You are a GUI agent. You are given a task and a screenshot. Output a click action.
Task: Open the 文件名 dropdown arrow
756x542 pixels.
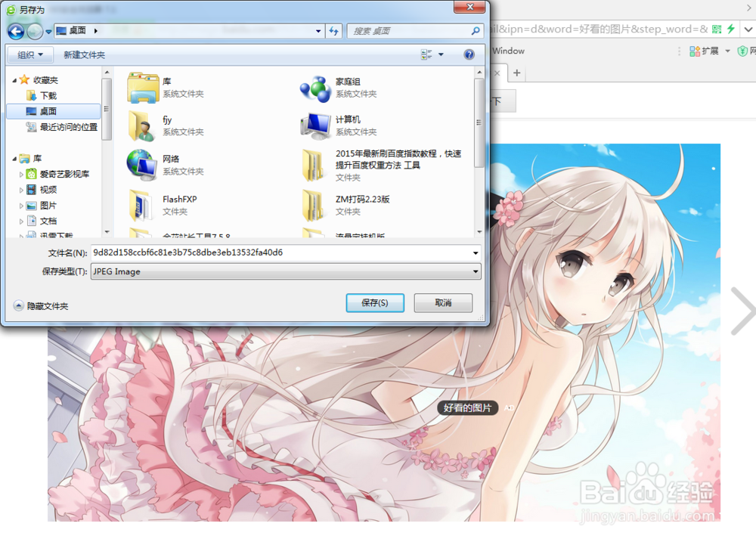tap(476, 252)
